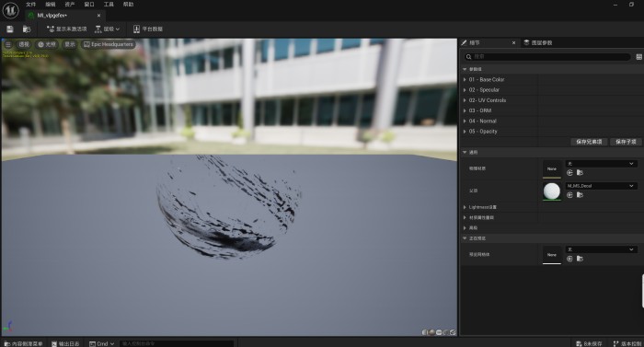Select the MI_vlpgefer document tab

52,16
